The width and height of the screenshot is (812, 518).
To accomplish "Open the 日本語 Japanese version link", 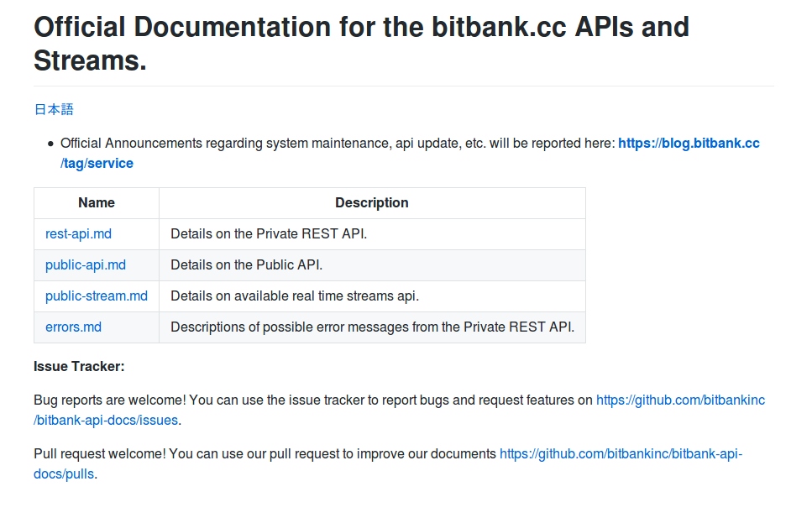I will point(54,109).
